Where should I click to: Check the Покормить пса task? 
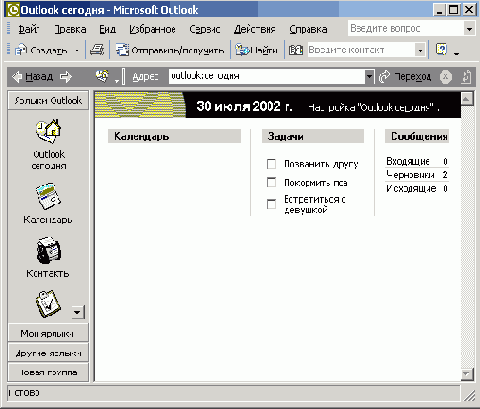[x=271, y=182]
